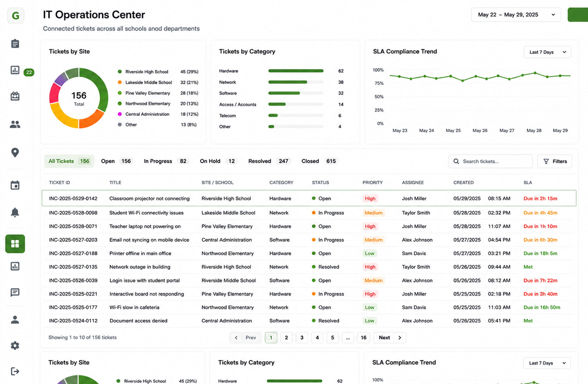This screenshot has height=384, width=588.
Task: Open the clipboard tickets sidebar icon
Action: point(15,44)
